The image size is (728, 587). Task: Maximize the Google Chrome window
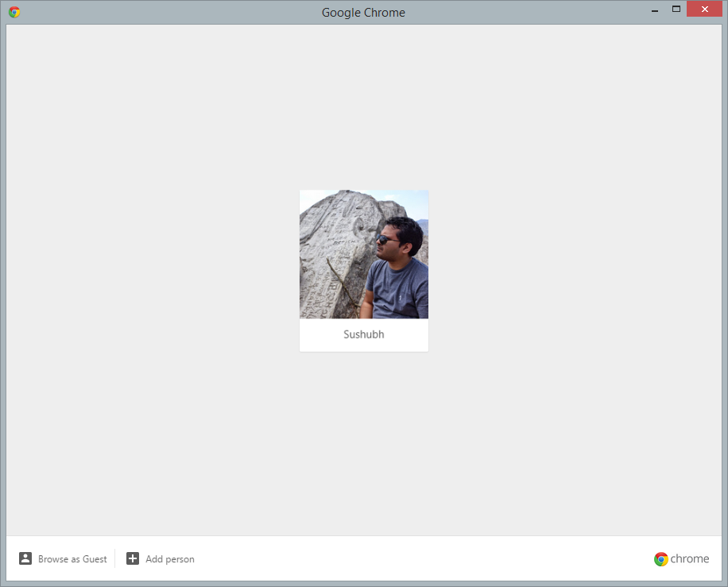(x=676, y=10)
